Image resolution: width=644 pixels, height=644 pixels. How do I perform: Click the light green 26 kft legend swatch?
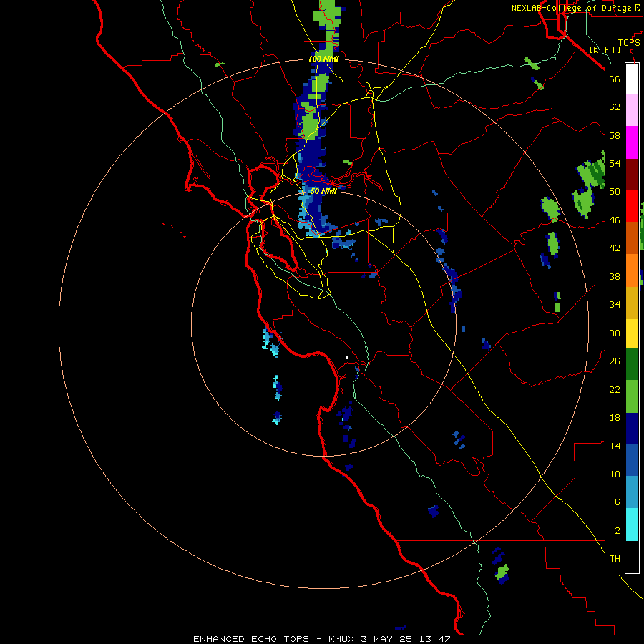click(632, 396)
